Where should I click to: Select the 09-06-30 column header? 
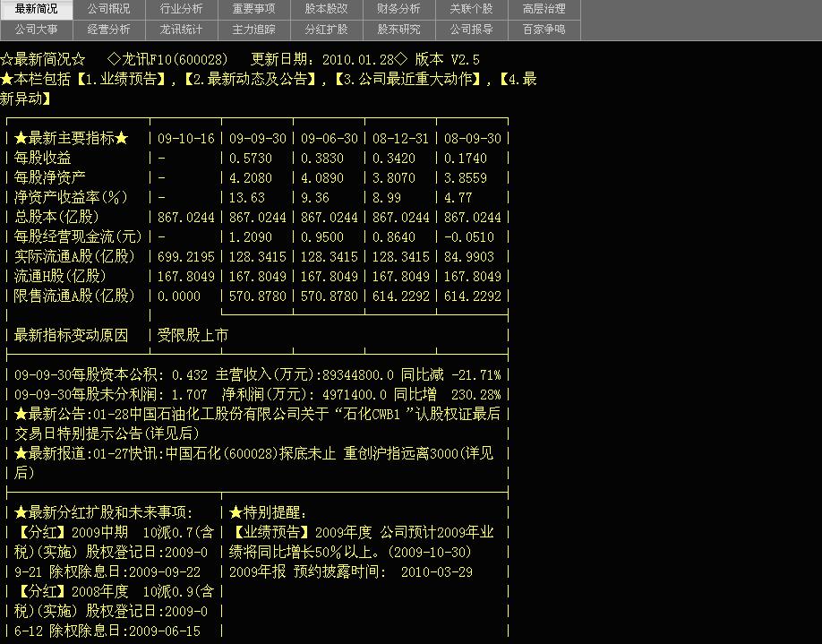coord(330,139)
